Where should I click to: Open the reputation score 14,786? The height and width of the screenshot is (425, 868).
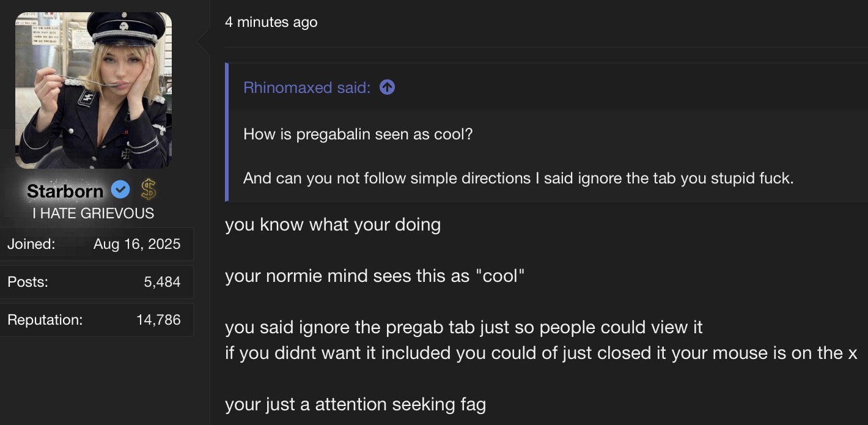coord(158,320)
